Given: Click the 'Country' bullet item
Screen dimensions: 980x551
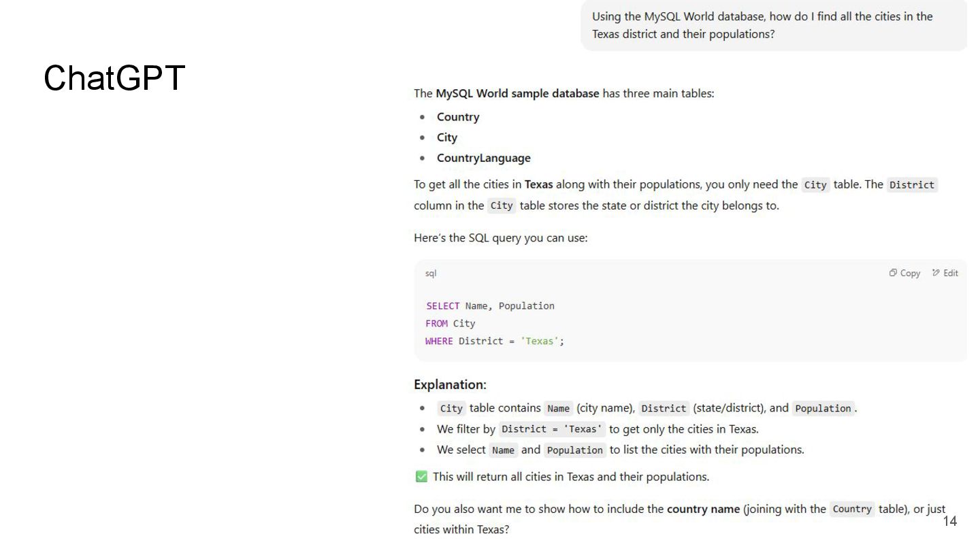Looking at the screenshot, I should [x=458, y=117].
